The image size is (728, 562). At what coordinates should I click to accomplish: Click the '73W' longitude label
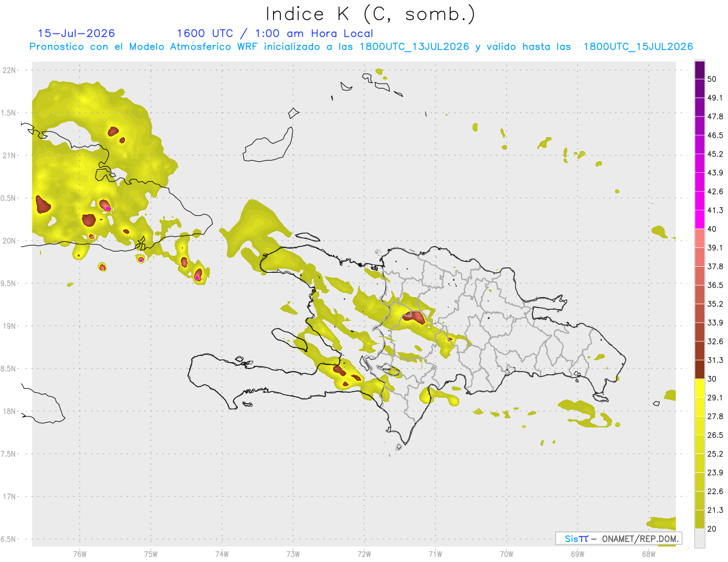click(x=293, y=554)
